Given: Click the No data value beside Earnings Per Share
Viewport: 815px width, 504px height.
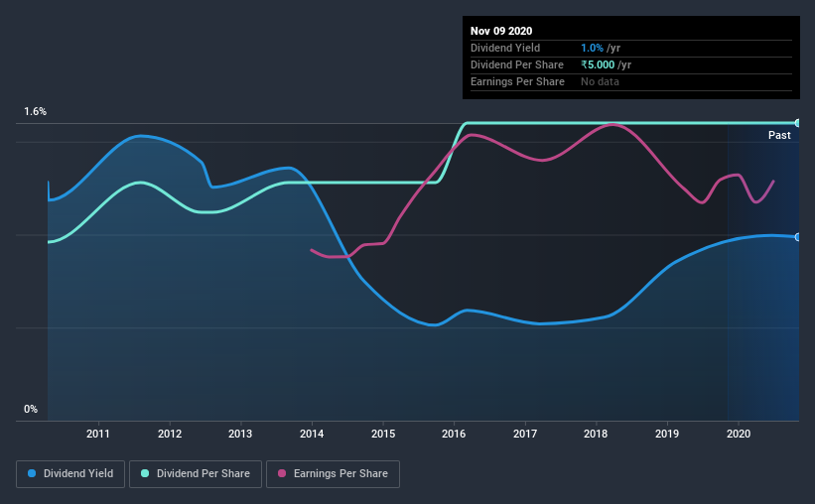Looking at the screenshot, I should (x=600, y=81).
